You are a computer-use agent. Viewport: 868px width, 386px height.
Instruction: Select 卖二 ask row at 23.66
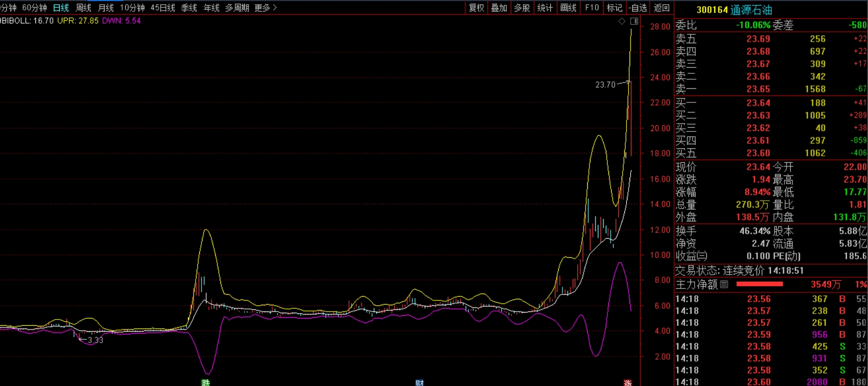(x=771, y=77)
